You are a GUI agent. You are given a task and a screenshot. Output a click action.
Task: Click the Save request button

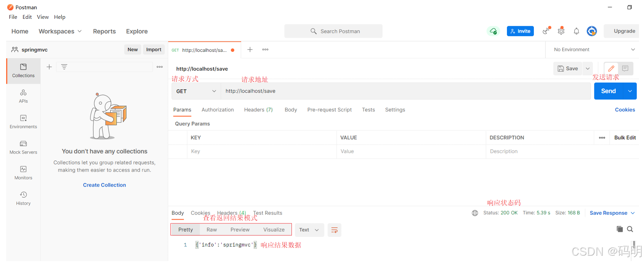[568, 69]
